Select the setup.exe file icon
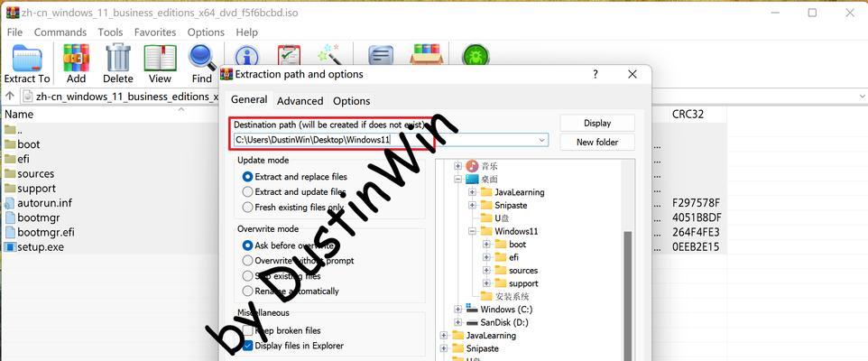Screen dimensions: 868x361 point(9,247)
